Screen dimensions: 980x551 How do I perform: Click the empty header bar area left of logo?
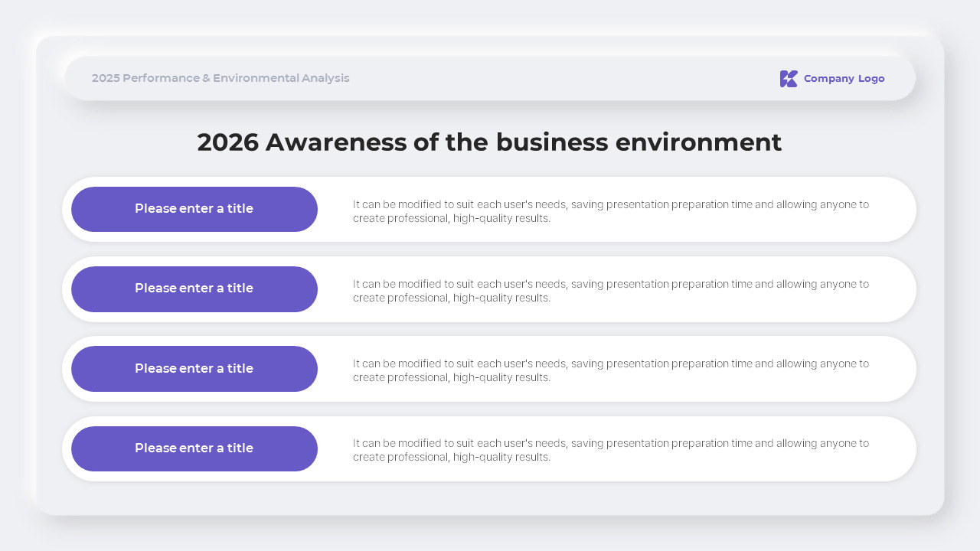(x=567, y=78)
